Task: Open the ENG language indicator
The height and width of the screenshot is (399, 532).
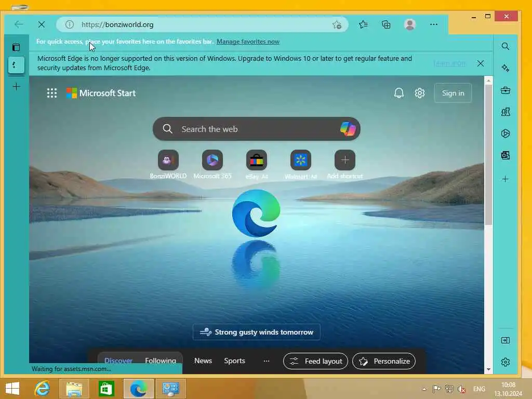Action: click(479, 389)
